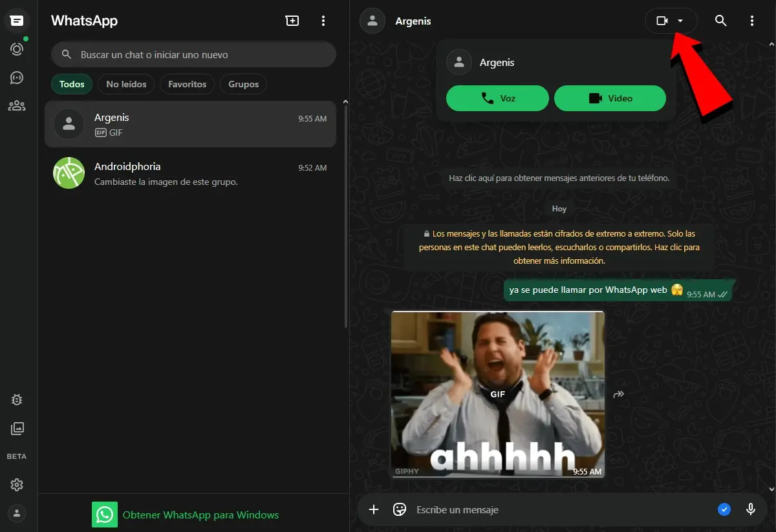
Task: Click the forward arrow beside GIF
Action: click(619, 394)
